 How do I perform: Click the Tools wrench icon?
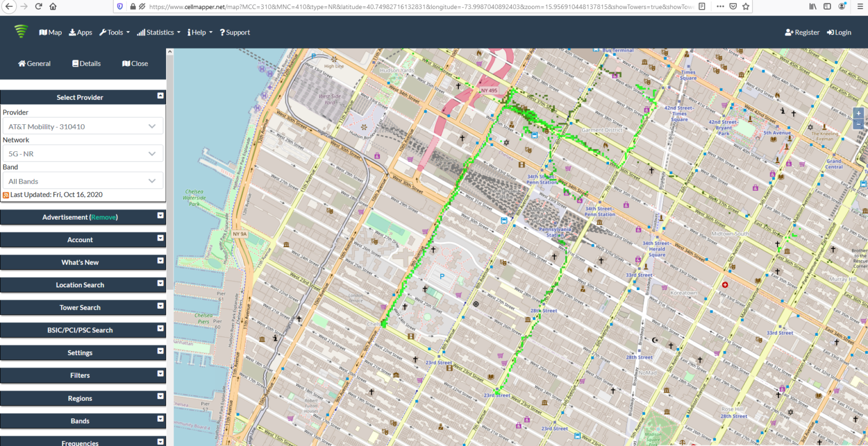(x=103, y=32)
